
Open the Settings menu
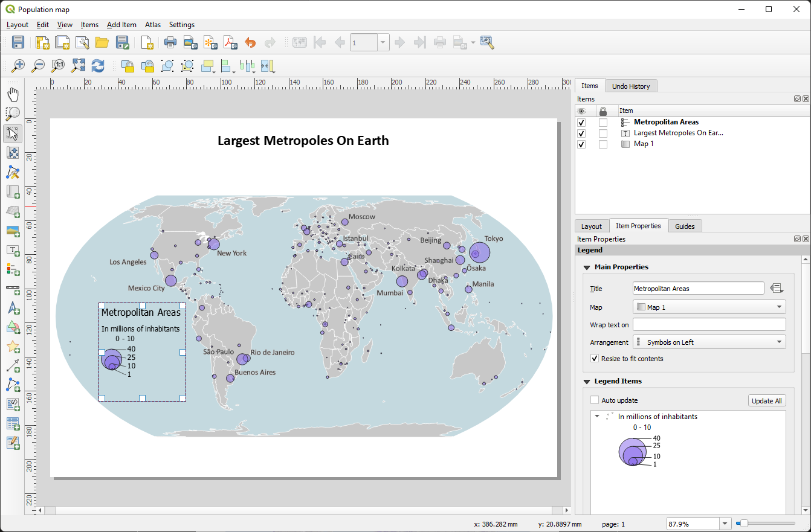(182, 25)
